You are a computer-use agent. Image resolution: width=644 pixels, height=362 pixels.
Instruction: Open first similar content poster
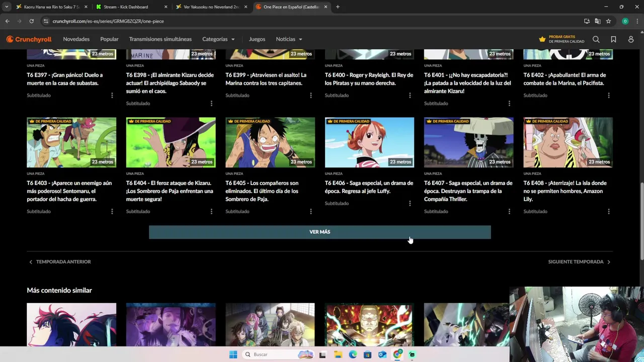71,325
